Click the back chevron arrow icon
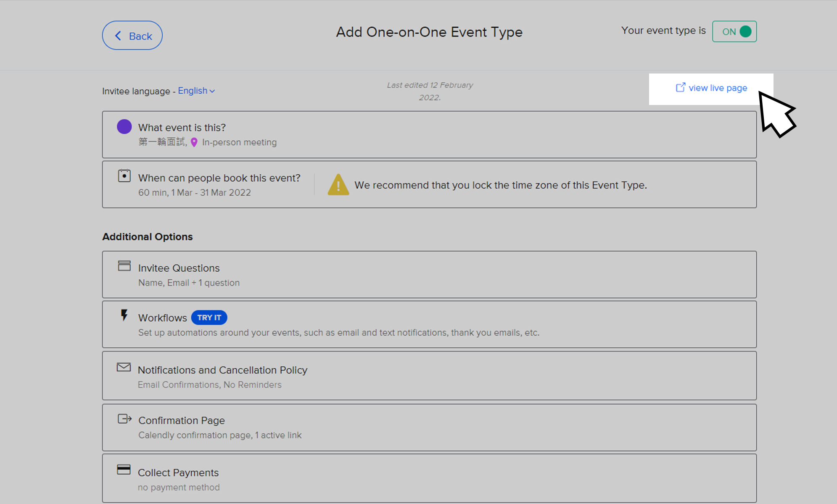This screenshot has height=504, width=837. pos(118,36)
